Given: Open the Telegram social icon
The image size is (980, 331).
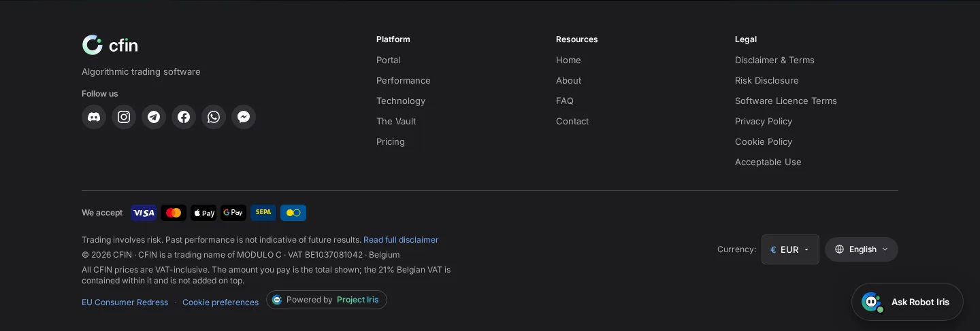Looking at the screenshot, I should click(x=154, y=117).
